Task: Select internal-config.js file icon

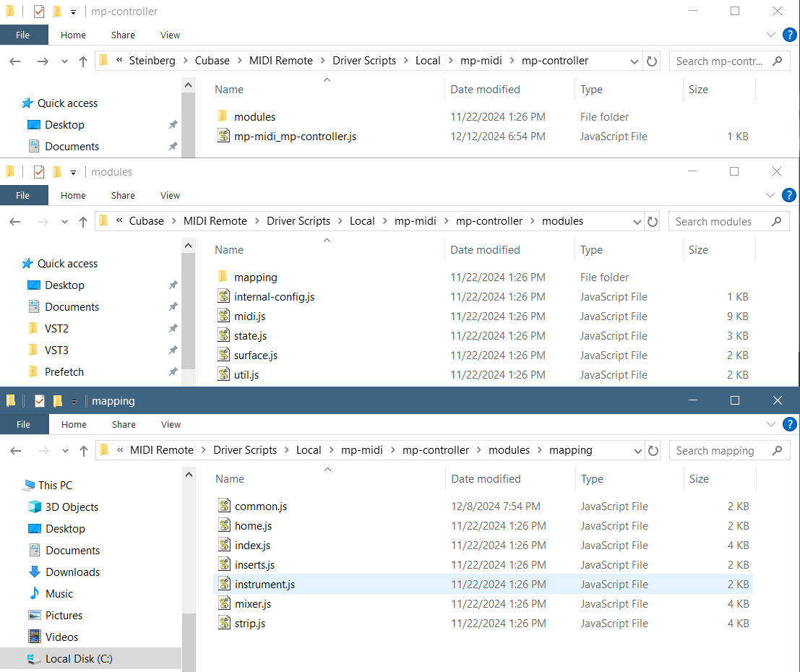Action: pyautogui.click(x=223, y=296)
